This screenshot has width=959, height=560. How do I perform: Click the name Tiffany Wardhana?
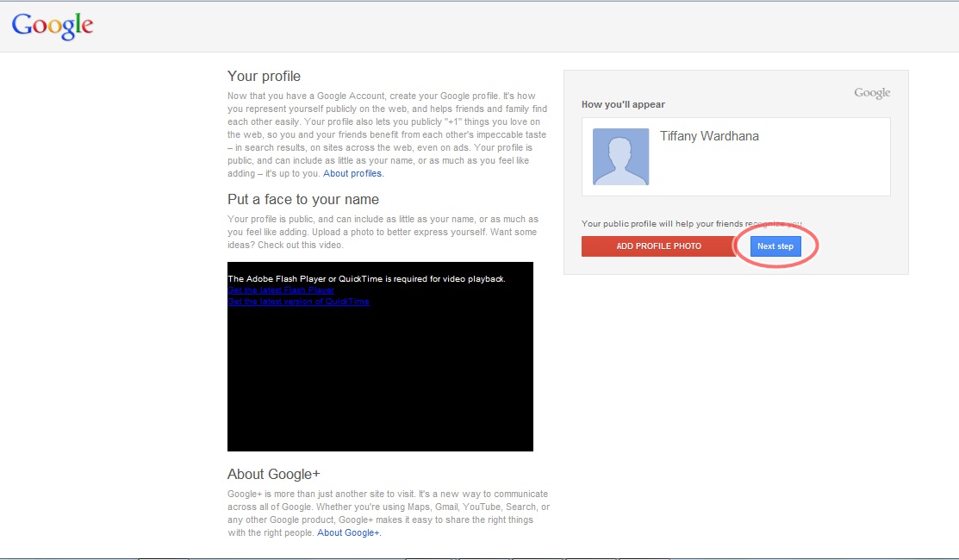[709, 136]
